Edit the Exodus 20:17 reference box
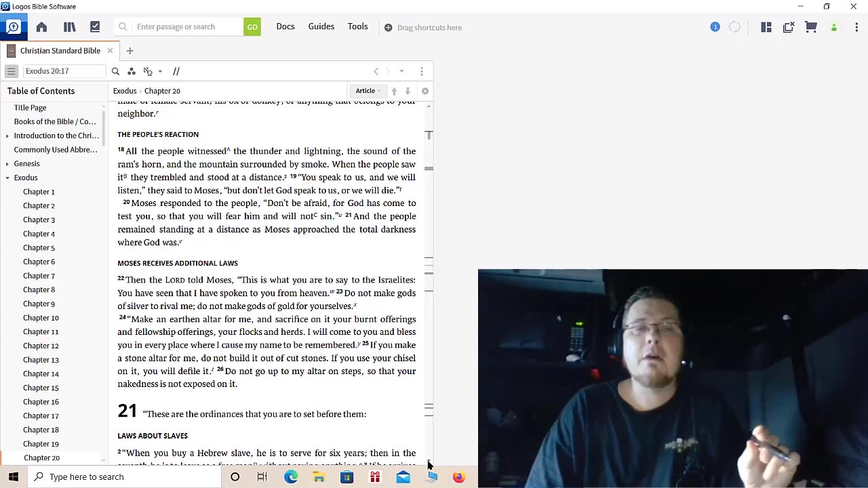Viewport: 868px width, 488px height. (64, 71)
